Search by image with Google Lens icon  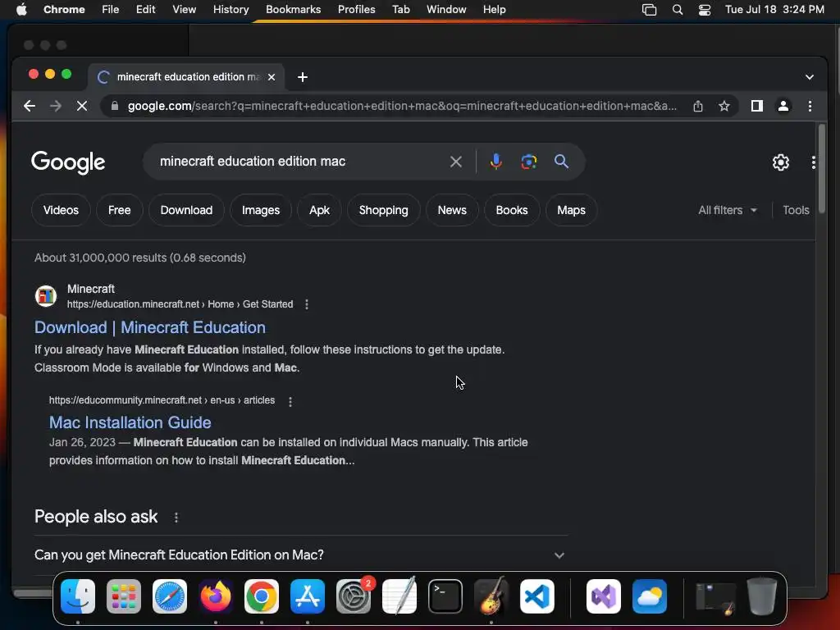point(529,162)
